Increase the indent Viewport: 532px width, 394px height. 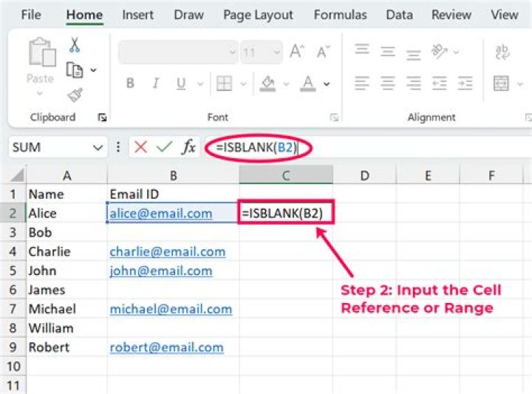465,84
